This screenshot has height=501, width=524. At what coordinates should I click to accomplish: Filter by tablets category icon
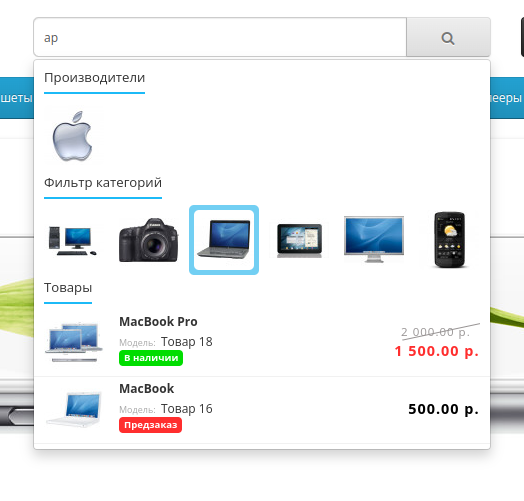tap(299, 240)
